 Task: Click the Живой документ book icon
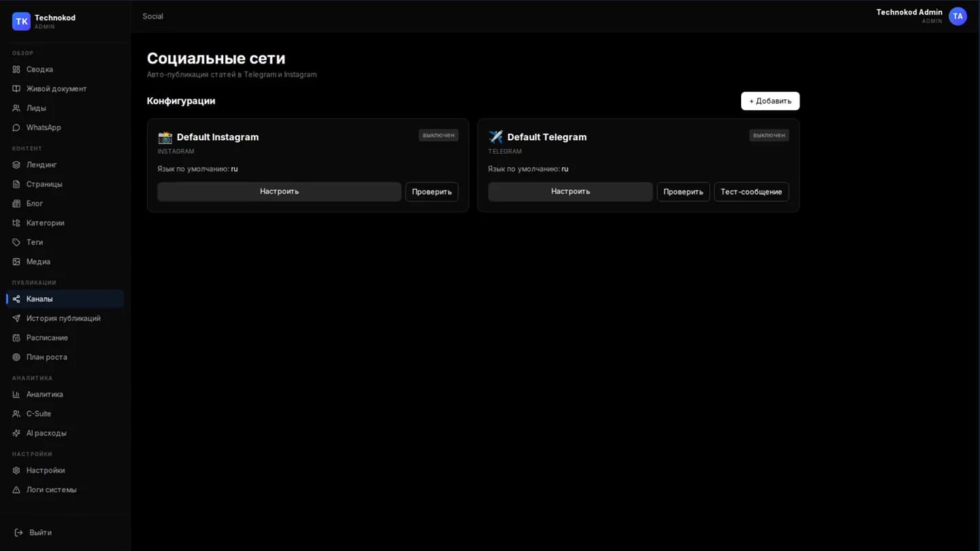(16, 88)
